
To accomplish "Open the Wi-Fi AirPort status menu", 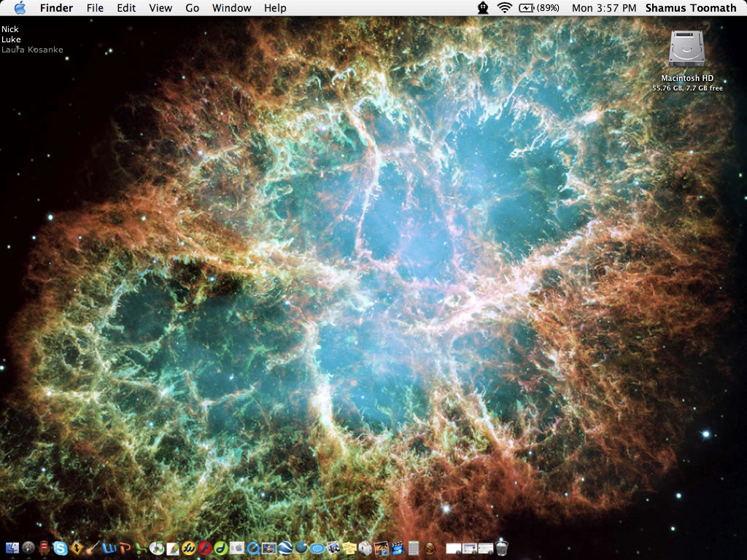I will tap(504, 7).
